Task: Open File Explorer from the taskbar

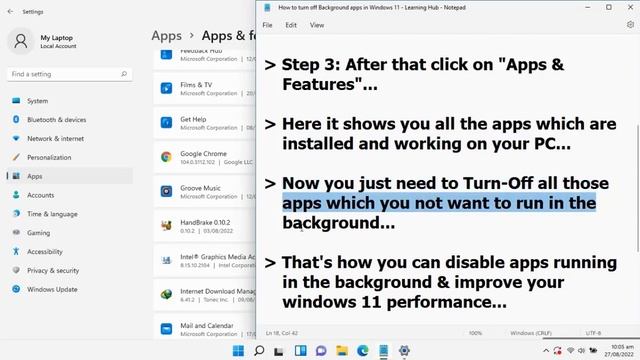Action: coord(342,350)
